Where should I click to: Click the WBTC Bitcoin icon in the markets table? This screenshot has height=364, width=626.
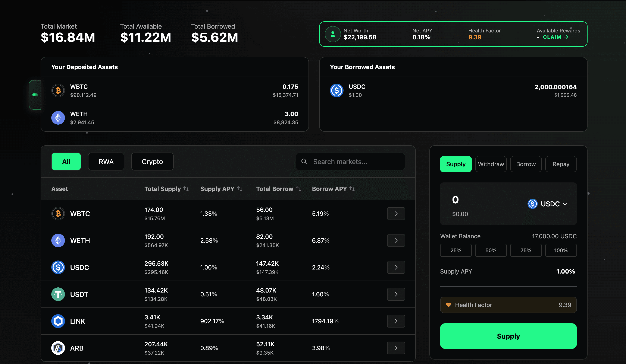point(58,213)
